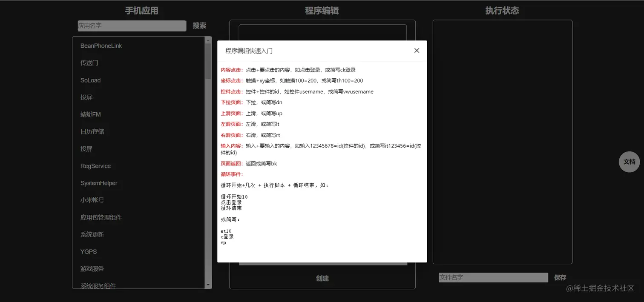Click the 执行状态 output panel
Image resolution: width=644 pixels, height=302 pixels.
point(503,142)
